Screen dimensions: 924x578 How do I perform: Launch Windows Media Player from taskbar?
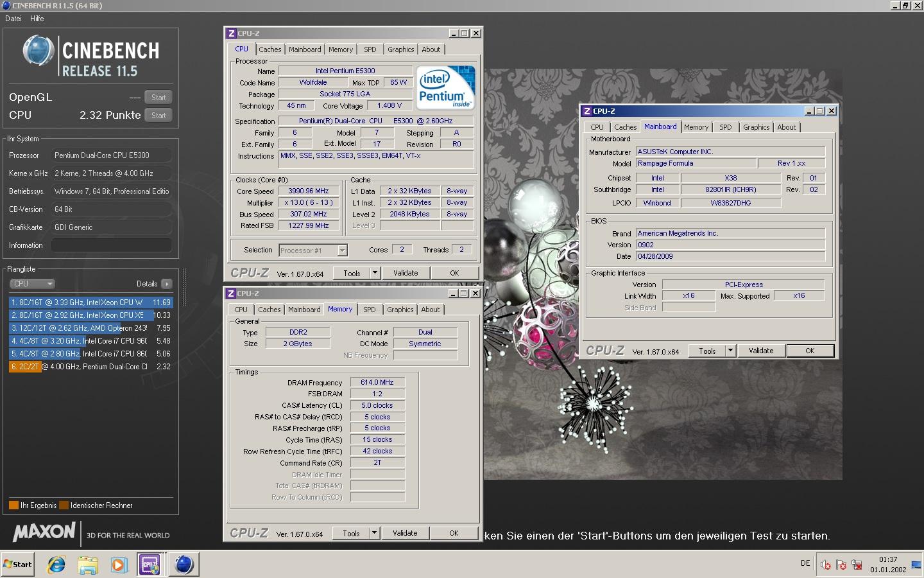(x=119, y=565)
